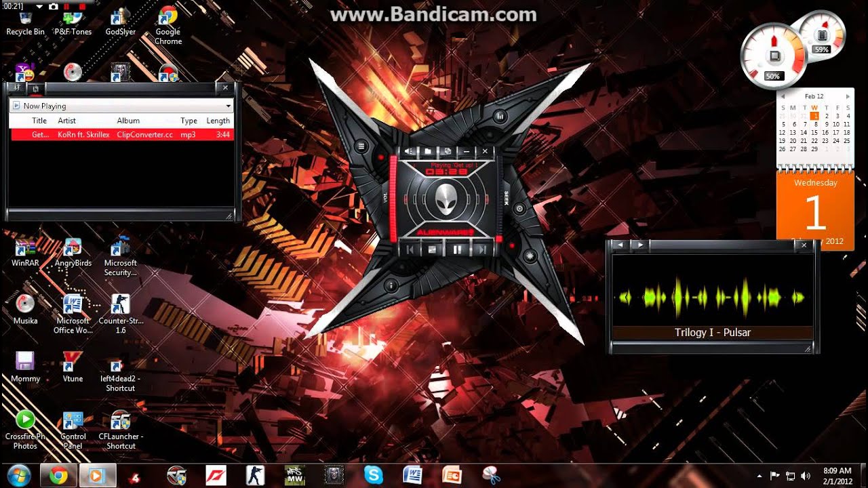Image resolution: width=868 pixels, height=488 pixels.
Task: Sort playlist by Artist column
Action: pyautogui.click(x=67, y=121)
